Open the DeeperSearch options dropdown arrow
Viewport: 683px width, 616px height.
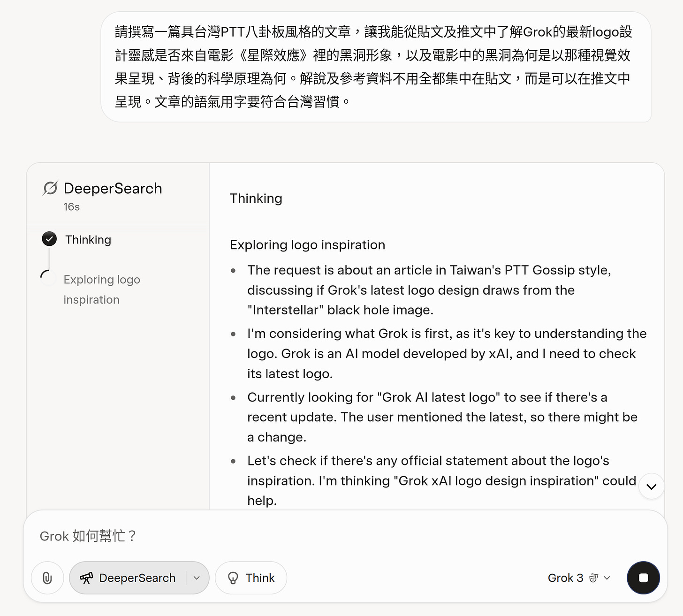(x=197, y=578)
